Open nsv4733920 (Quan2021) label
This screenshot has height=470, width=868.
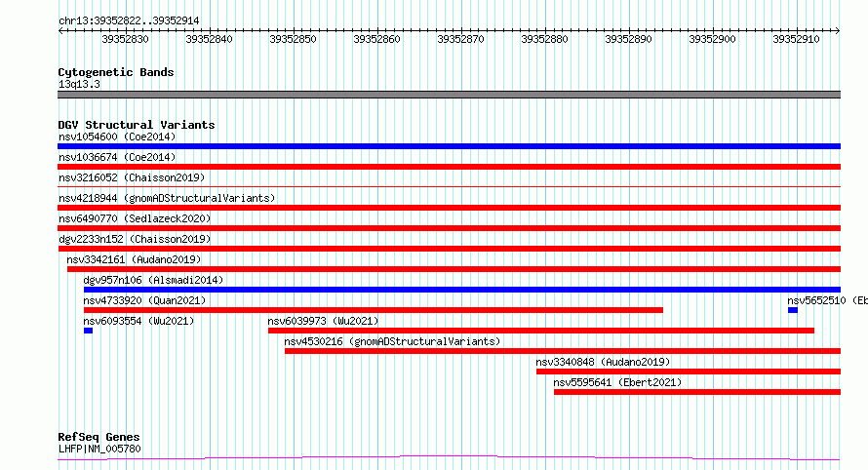tap(144, 300)
